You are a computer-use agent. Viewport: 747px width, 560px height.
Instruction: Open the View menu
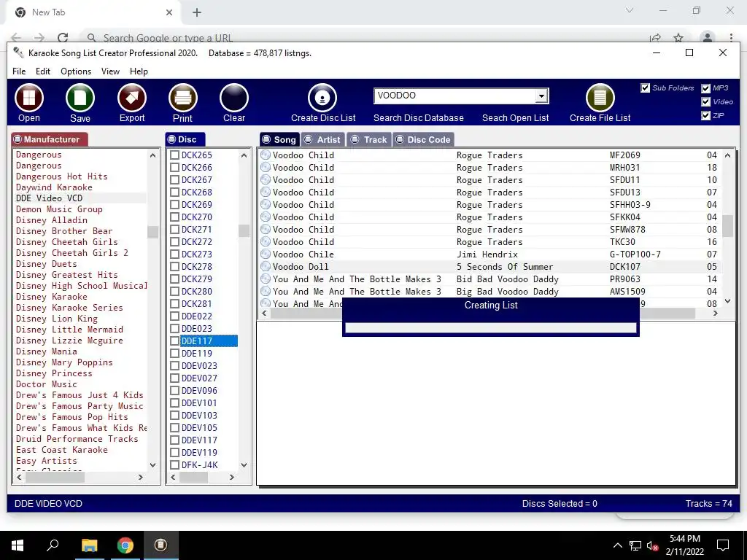point(110,71)
